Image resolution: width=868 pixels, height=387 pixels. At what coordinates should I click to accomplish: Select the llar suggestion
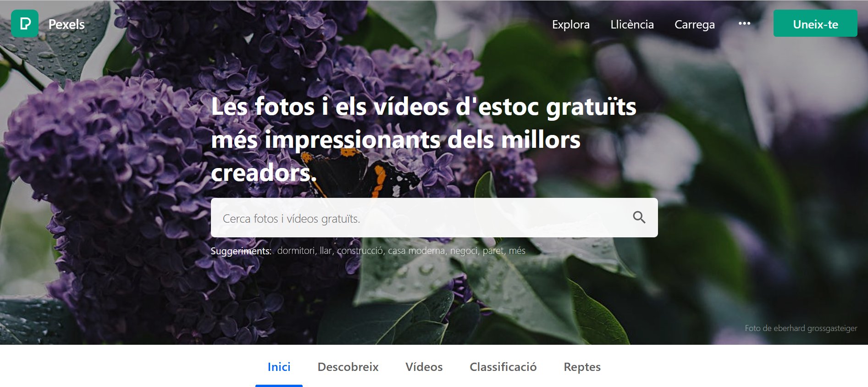325,251
